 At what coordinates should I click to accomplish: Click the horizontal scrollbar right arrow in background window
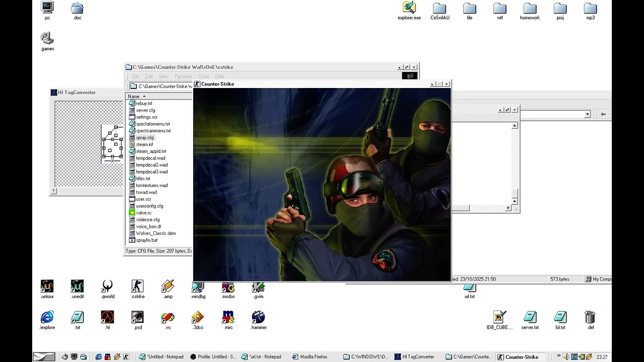[x=508, y=208]
